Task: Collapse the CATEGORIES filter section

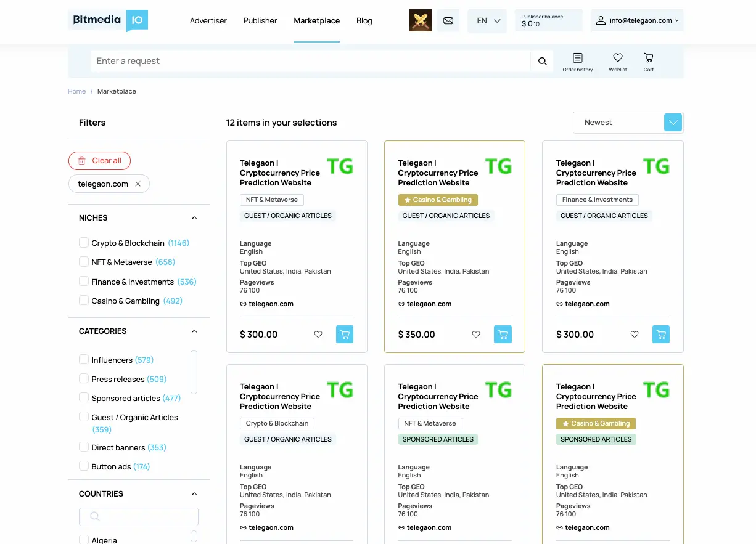Action: 194,331
